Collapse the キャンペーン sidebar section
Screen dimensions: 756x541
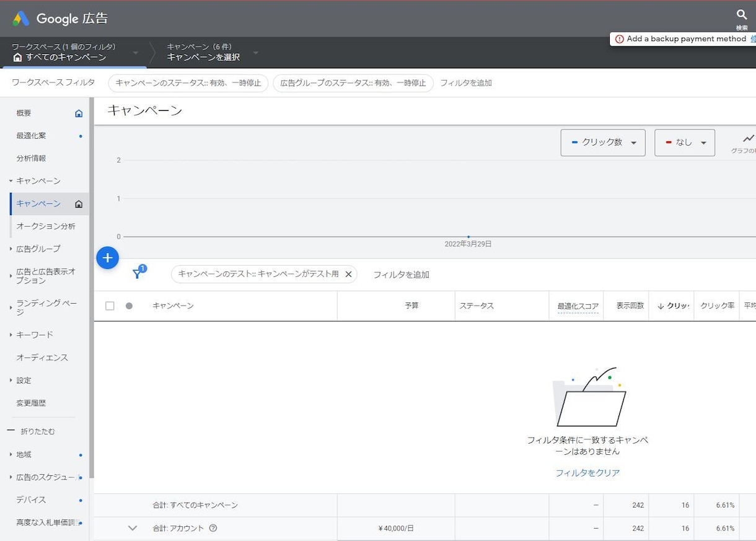click(11, 181)
